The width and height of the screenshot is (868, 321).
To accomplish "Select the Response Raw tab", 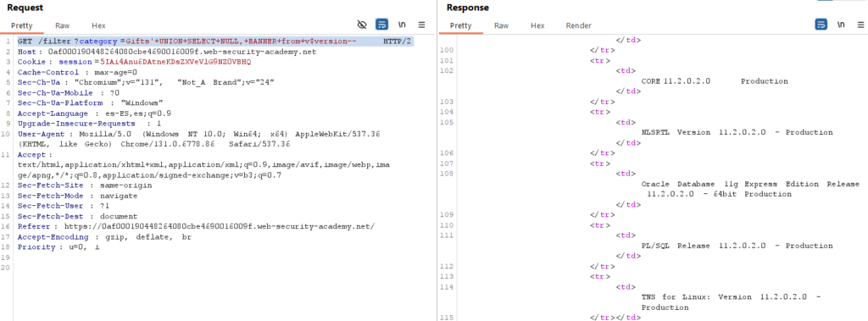I will click(502, 25).
